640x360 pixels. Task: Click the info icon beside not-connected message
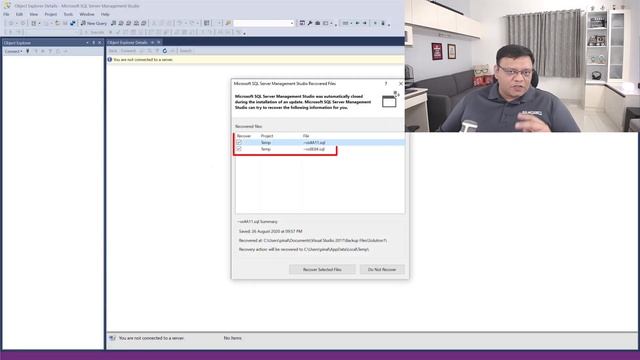109,60
